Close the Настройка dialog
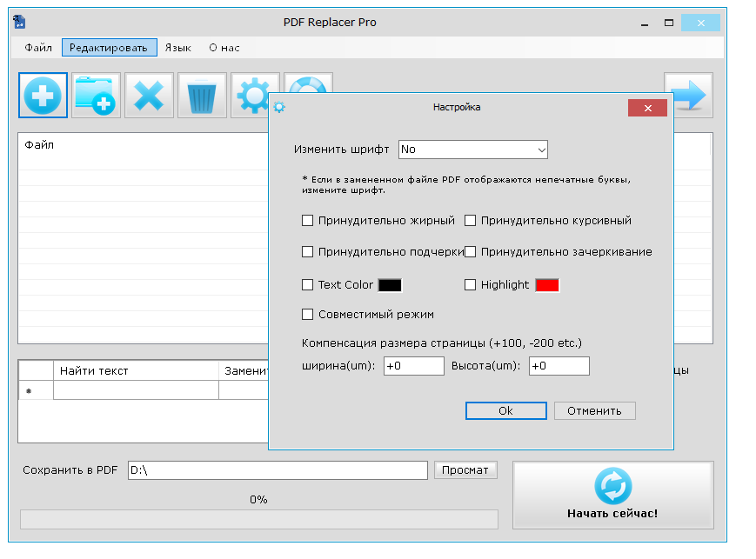This screenshot has width=756, height=559. [x=647, y=108]
